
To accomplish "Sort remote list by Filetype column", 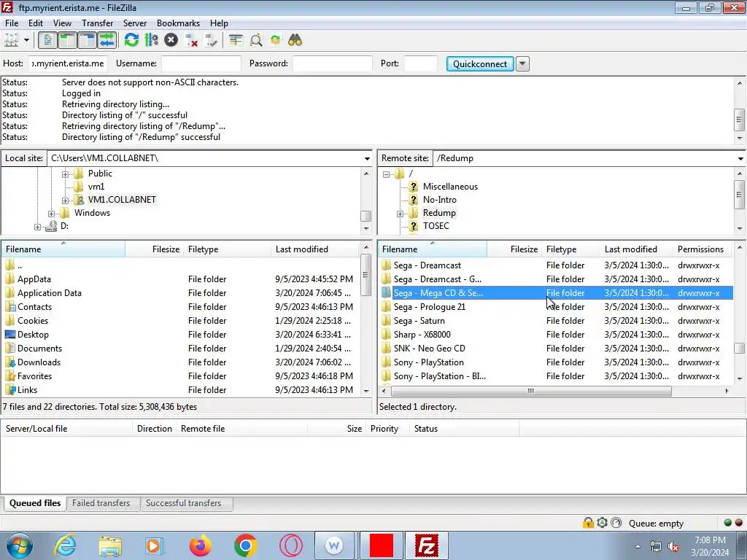I will pyautogui.click(x=570, y=249).
